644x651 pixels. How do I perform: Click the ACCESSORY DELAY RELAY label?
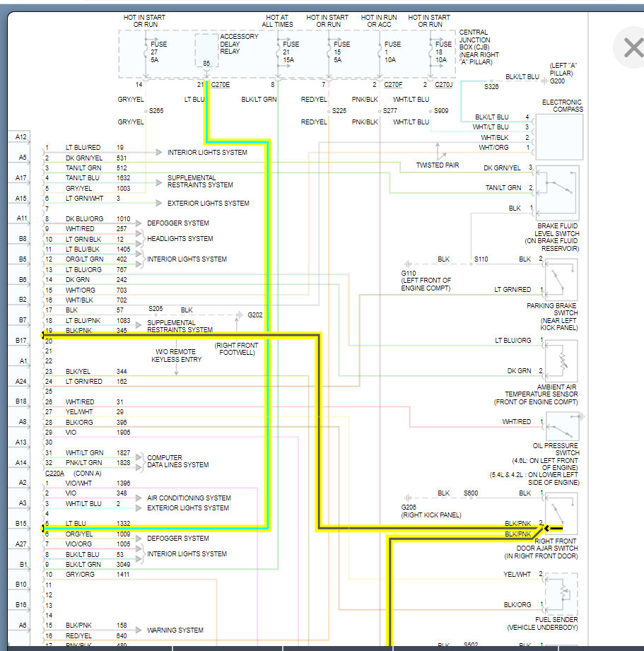(x=239, y=44)
